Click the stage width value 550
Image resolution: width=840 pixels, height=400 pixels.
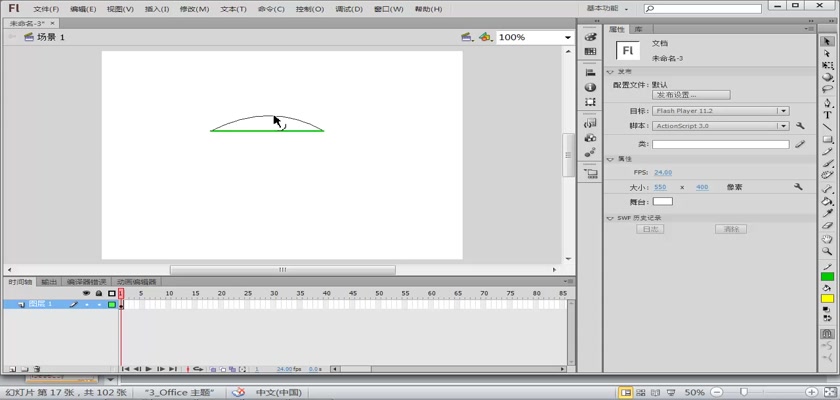(x=660, y=187)
